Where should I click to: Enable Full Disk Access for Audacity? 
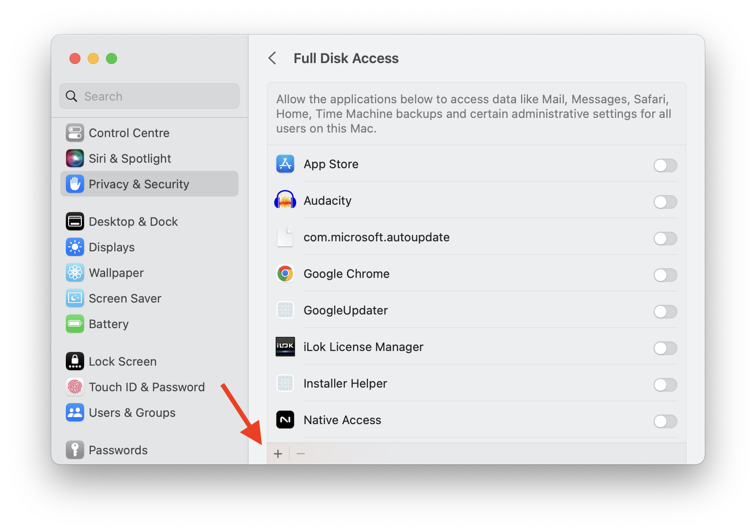coord(665,202)
